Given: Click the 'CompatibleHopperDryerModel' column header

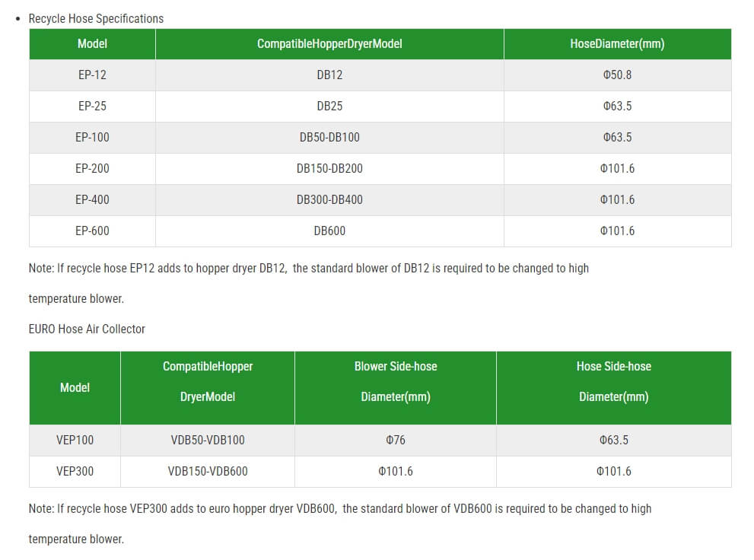Looking at the screenshot, I should pos(329,43).
